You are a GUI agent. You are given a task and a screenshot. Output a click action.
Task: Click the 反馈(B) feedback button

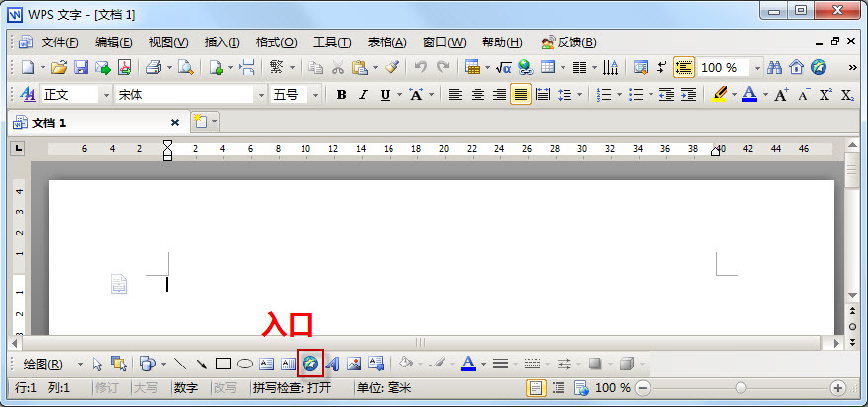[x=569, y=42]
